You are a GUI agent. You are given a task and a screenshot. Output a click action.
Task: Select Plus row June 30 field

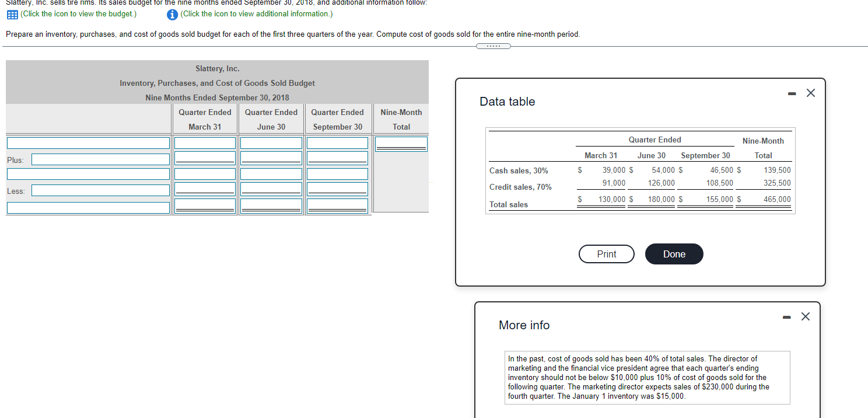click(271, 158)
